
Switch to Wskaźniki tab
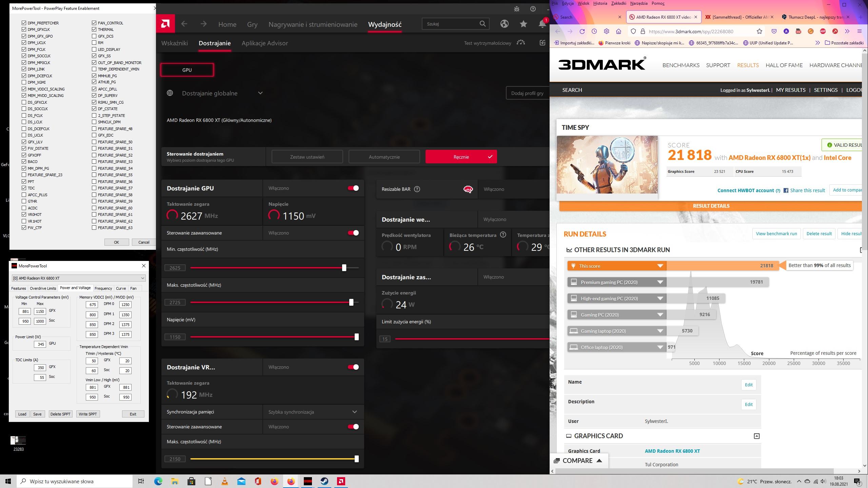[x=175, y=43]
